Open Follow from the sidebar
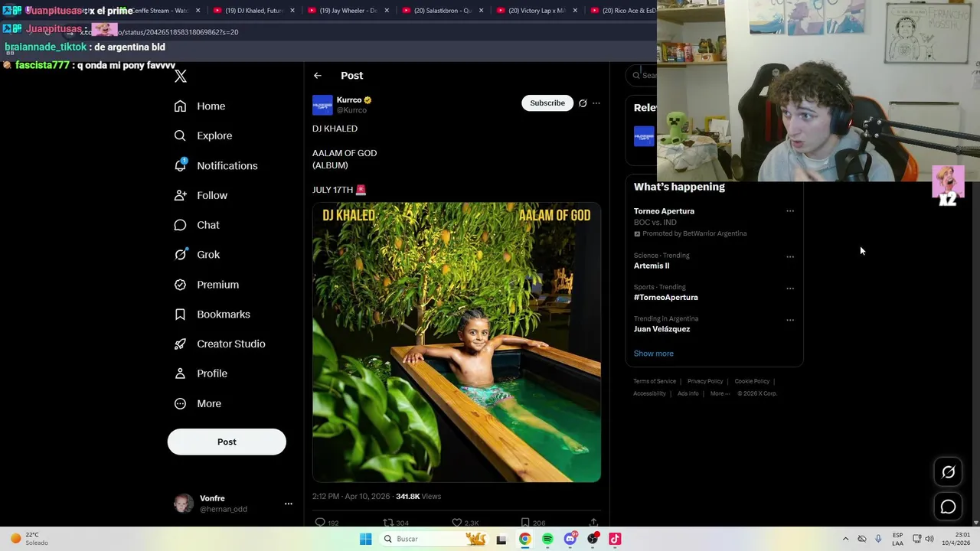 point(201,195)
